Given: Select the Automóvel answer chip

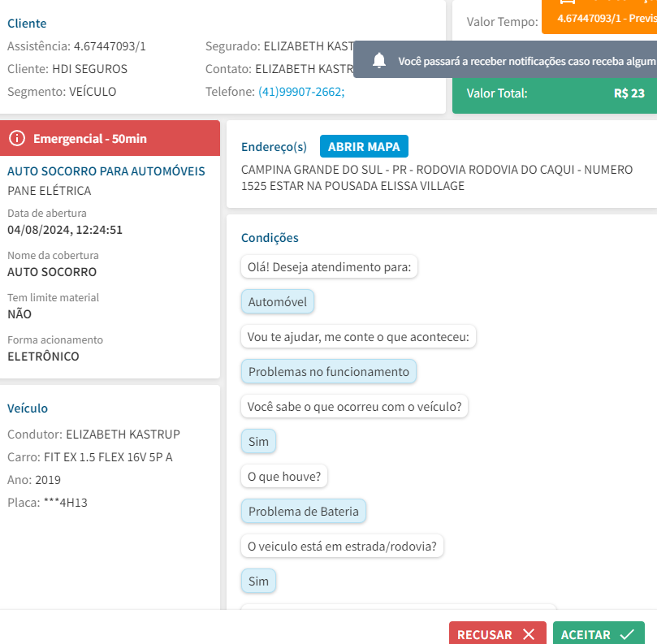Looking at the screenshot, I should 278,301.
